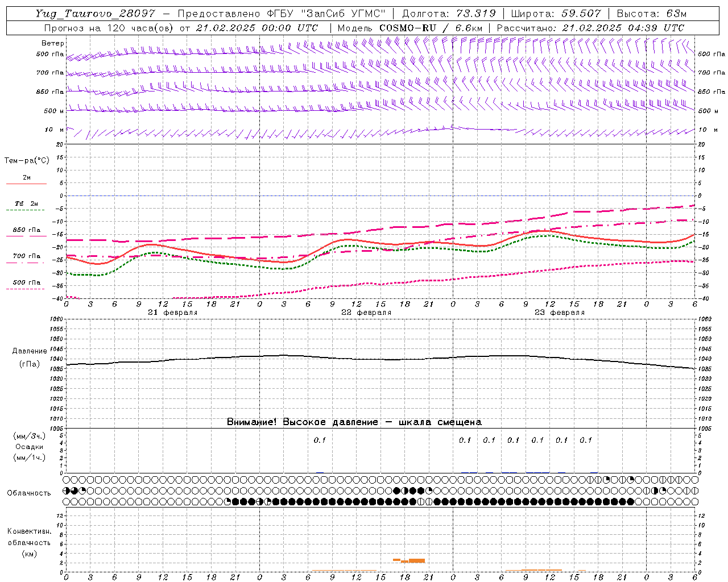Select the Прогноз на 120 часа(ов) text
The width and height of the screenshot is (728, 582).
109,28
